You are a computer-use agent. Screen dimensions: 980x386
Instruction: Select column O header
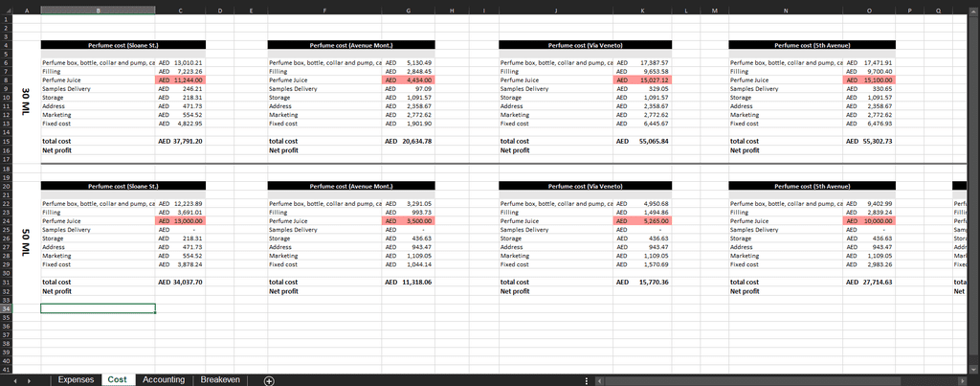pos(869,11)
